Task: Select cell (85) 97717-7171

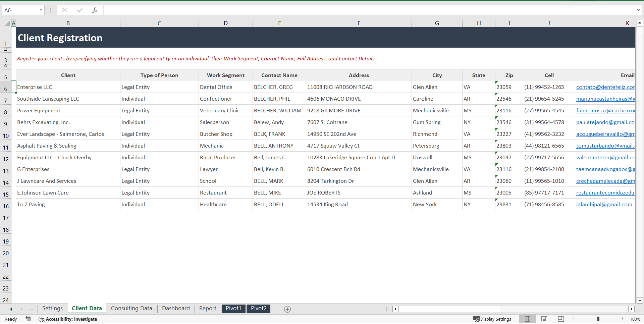Action: coord(549,193)
